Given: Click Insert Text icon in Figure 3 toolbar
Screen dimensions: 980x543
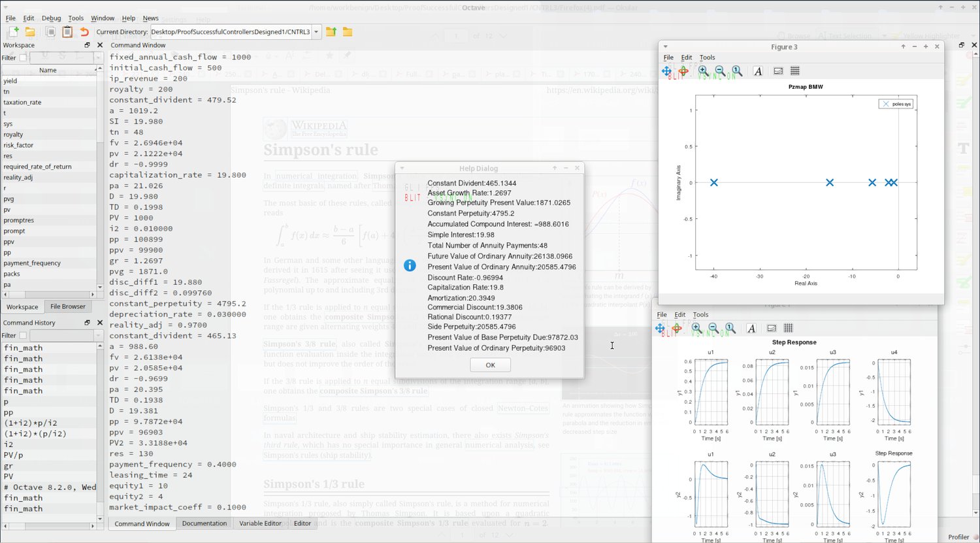Looking at the screenshot, I should 758,71.
